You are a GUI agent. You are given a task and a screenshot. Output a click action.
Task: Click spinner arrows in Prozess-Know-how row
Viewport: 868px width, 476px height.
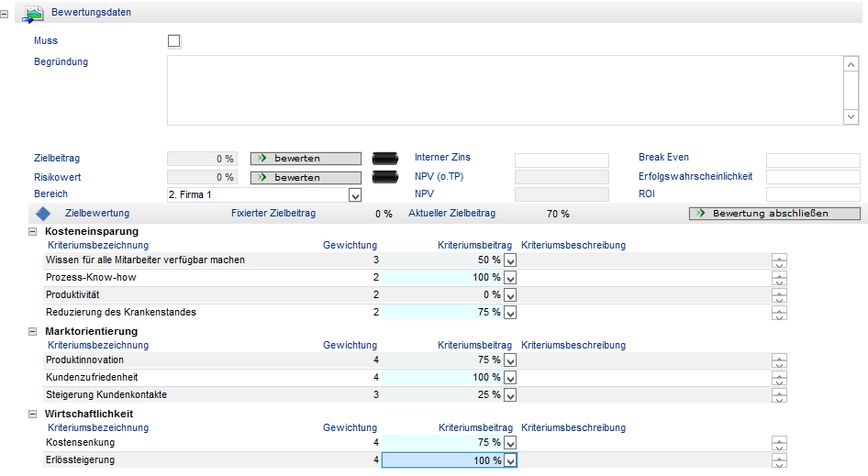coord(779,278)
